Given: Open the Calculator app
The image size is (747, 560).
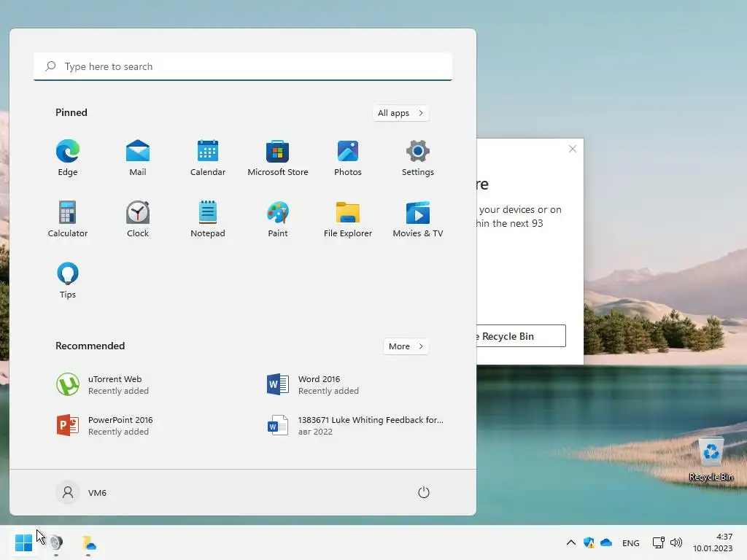Looking at the screenshot, I should (x=68, y=219).
